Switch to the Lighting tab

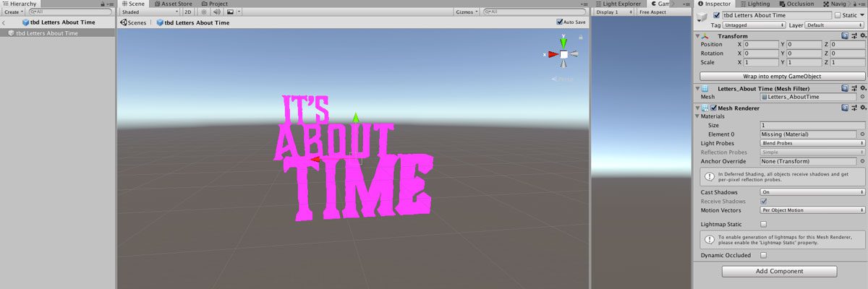[x=754, y=4]
